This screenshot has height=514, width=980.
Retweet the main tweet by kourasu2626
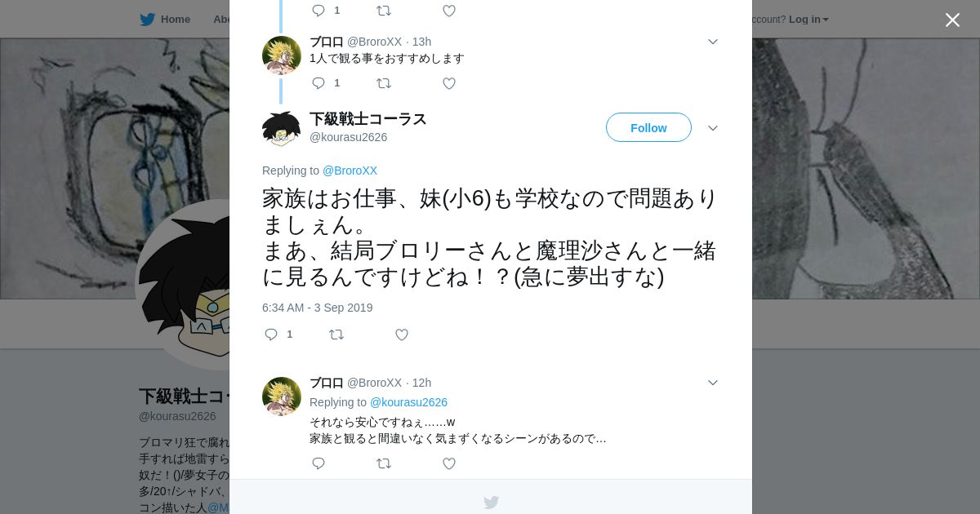(x=336, y=335)
